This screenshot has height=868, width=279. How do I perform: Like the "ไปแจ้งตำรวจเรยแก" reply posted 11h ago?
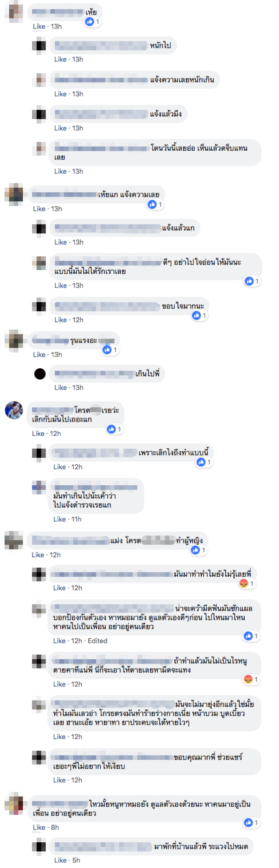pyautogui.click(x=60, y=519)
